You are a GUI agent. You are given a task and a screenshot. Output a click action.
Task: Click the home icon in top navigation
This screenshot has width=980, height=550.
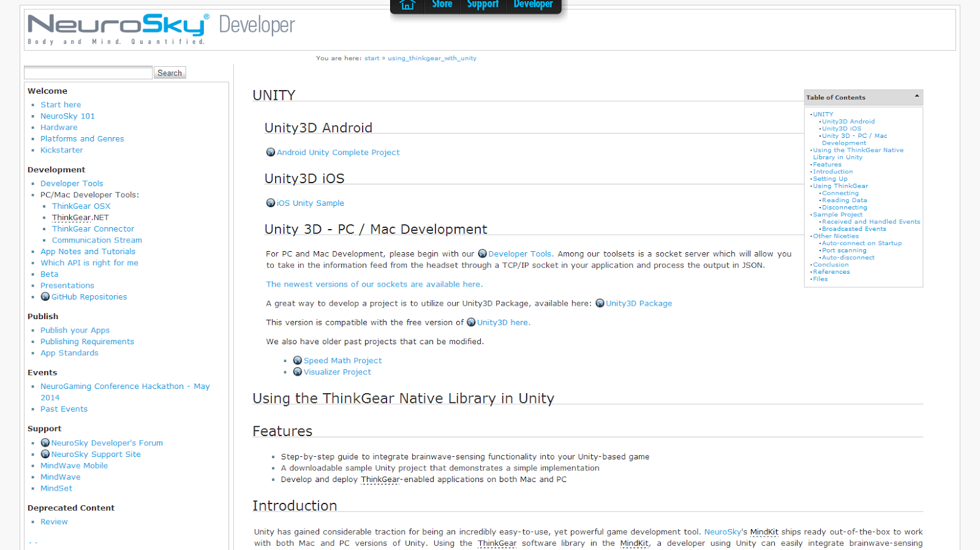pyautogui.click(x=407, y=5)
